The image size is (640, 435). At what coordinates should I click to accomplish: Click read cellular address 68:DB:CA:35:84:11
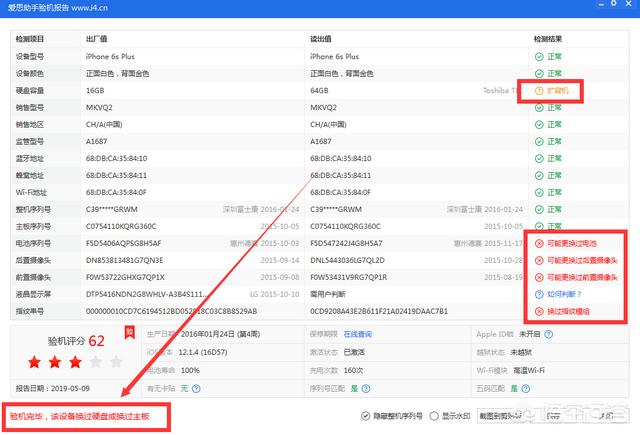pos(340,175)
